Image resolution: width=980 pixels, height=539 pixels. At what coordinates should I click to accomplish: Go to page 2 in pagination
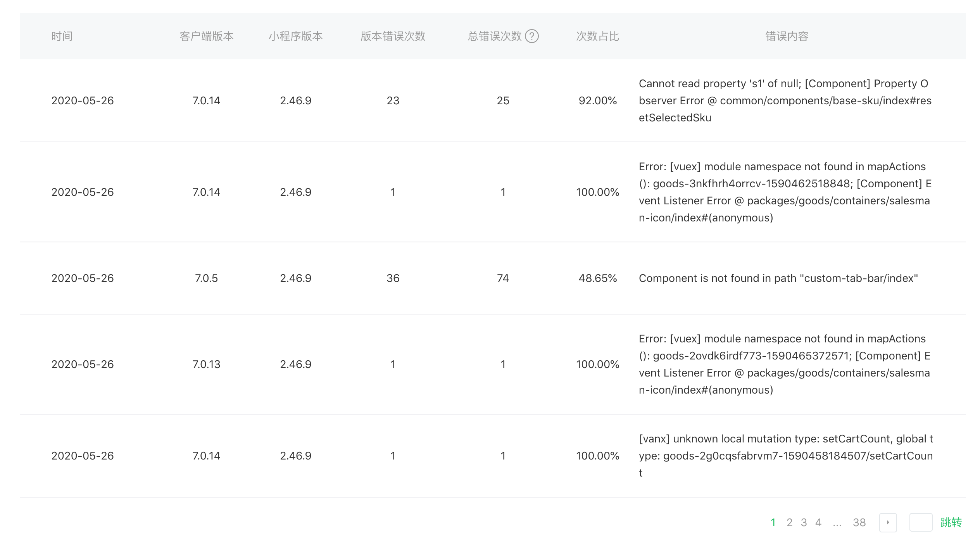789,522
